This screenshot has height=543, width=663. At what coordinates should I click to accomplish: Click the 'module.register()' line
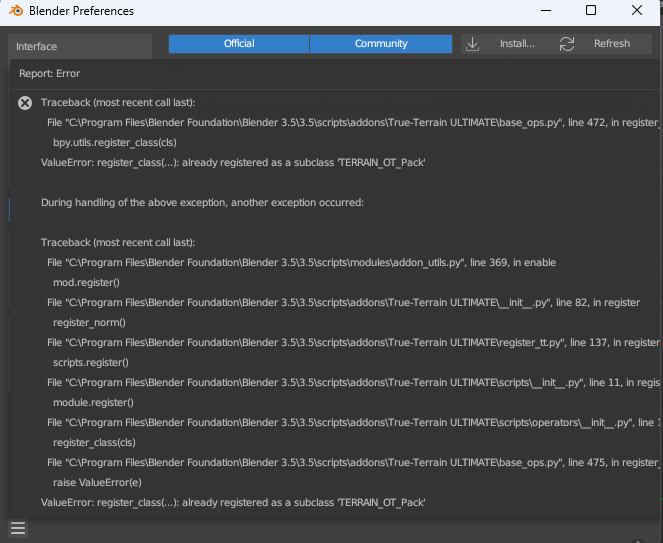click(x=93, y=403)
